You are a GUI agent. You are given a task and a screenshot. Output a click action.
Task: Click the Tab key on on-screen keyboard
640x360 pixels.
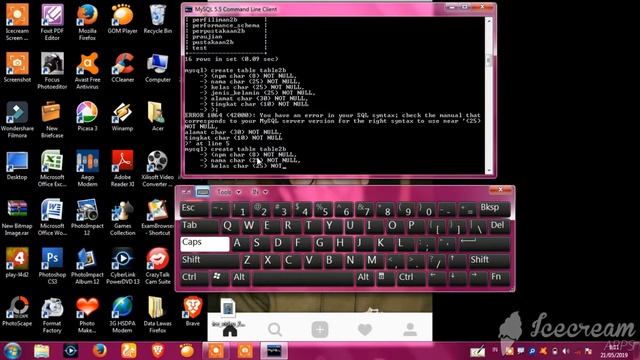click(x=199, y=226)
